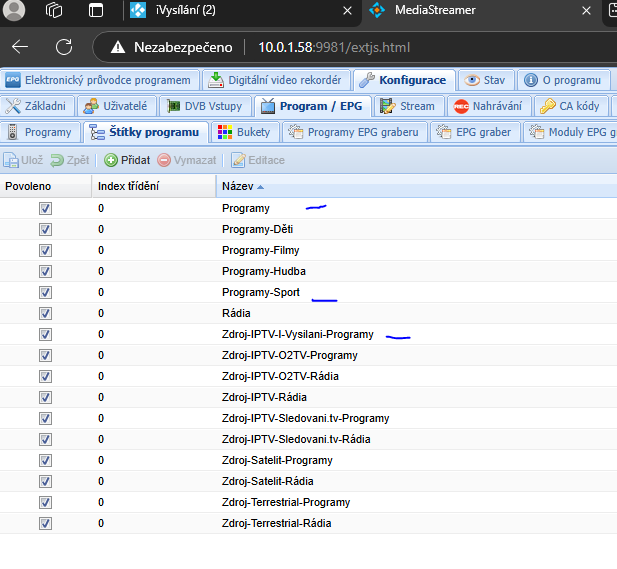The image size is (617, 569).
Task: Sort by the Název column header
Action: coord(237,186)
